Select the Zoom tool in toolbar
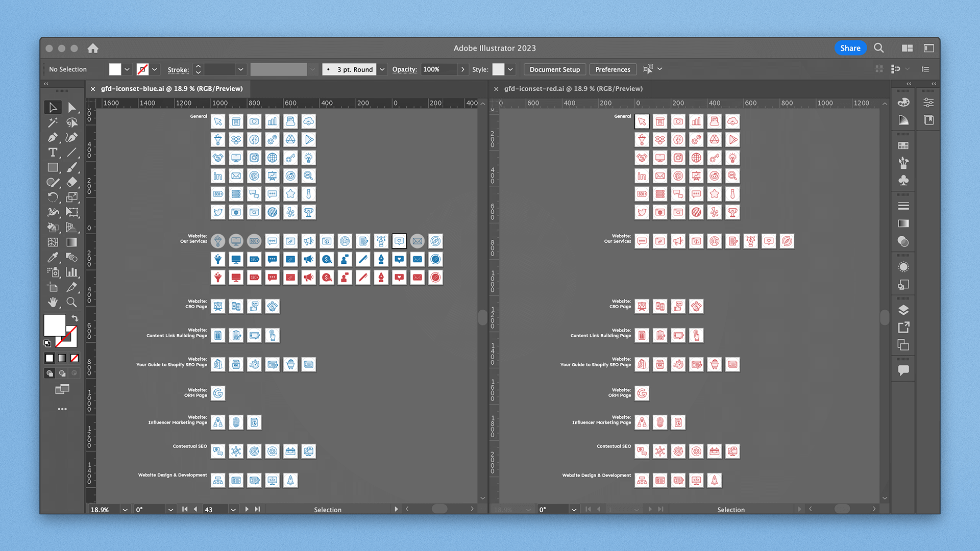Viewport: 980px width, 551px height. 72,303
